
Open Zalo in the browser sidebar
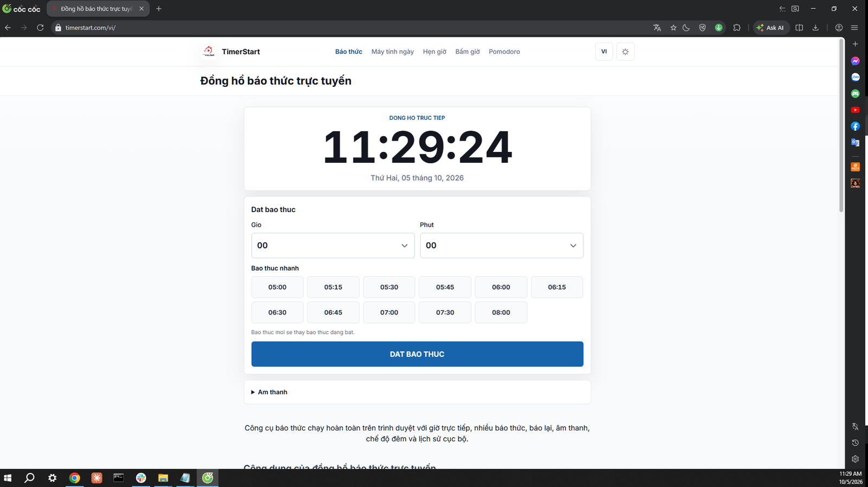tap(855, 77)
